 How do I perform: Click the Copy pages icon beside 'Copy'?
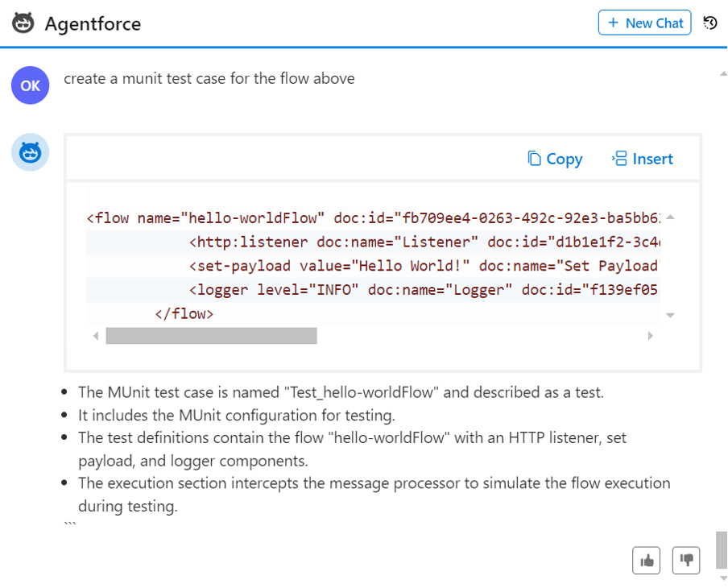(x=533, y=159)
